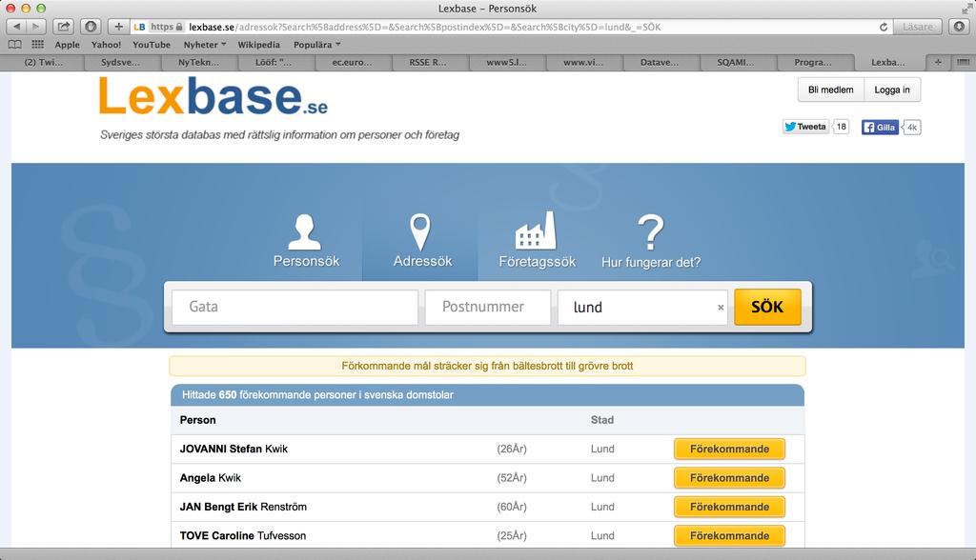
Task: Open the Apple bookmark
Action: [x=68, y=45]
